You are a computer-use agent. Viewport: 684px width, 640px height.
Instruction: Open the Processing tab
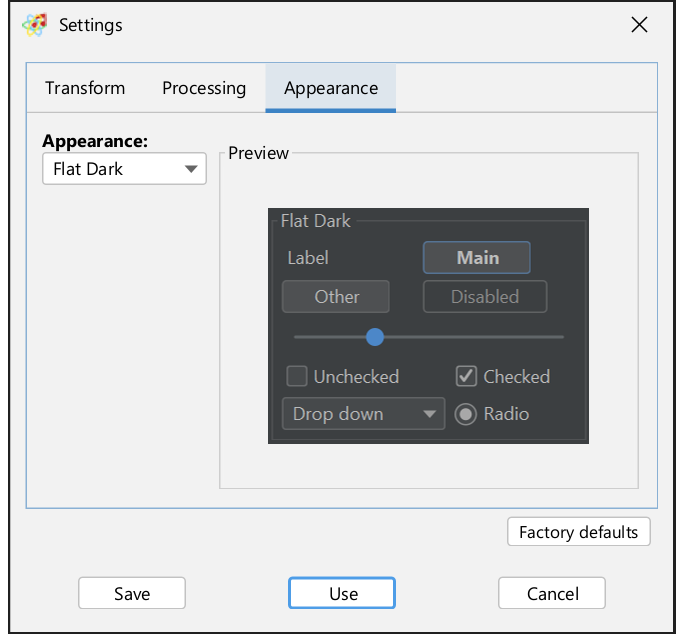pos(204,88)
